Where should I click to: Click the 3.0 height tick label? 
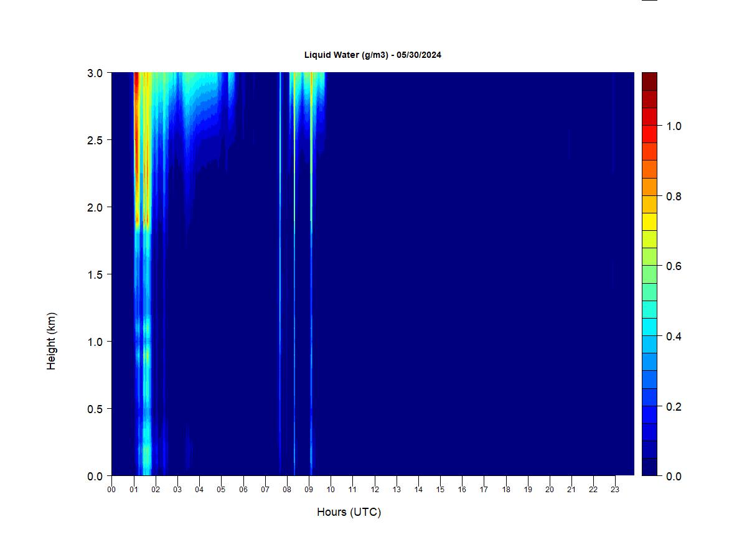[95, 73]
